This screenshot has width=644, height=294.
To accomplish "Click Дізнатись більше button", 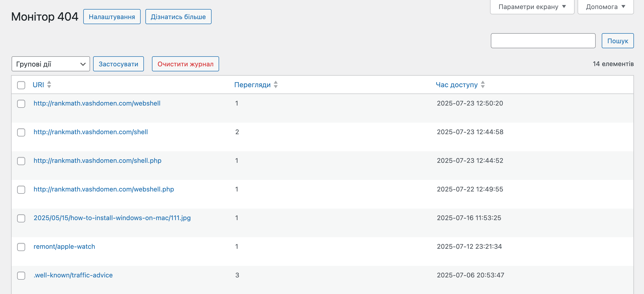I will tap(178, 17).
